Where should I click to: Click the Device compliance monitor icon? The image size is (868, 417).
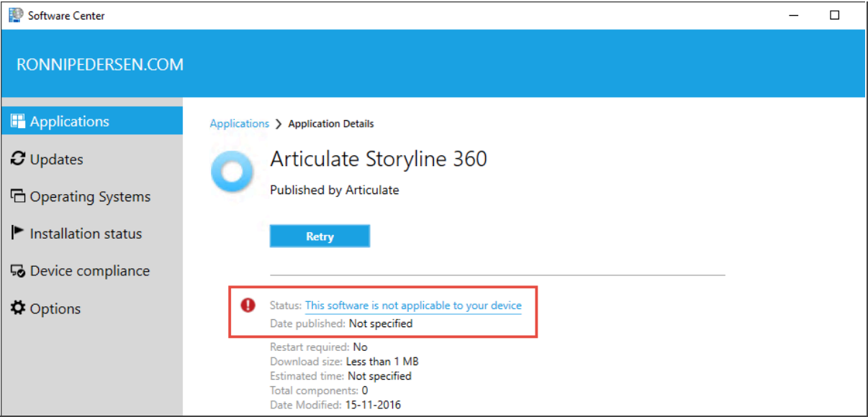[x=18, y=271]
